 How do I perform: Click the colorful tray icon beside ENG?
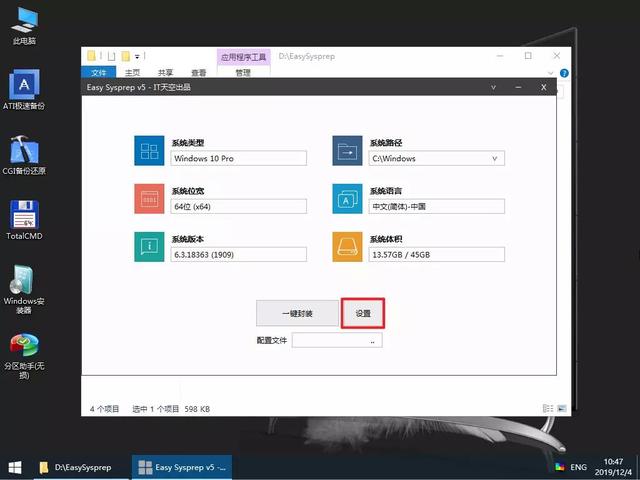pos(559,467)
